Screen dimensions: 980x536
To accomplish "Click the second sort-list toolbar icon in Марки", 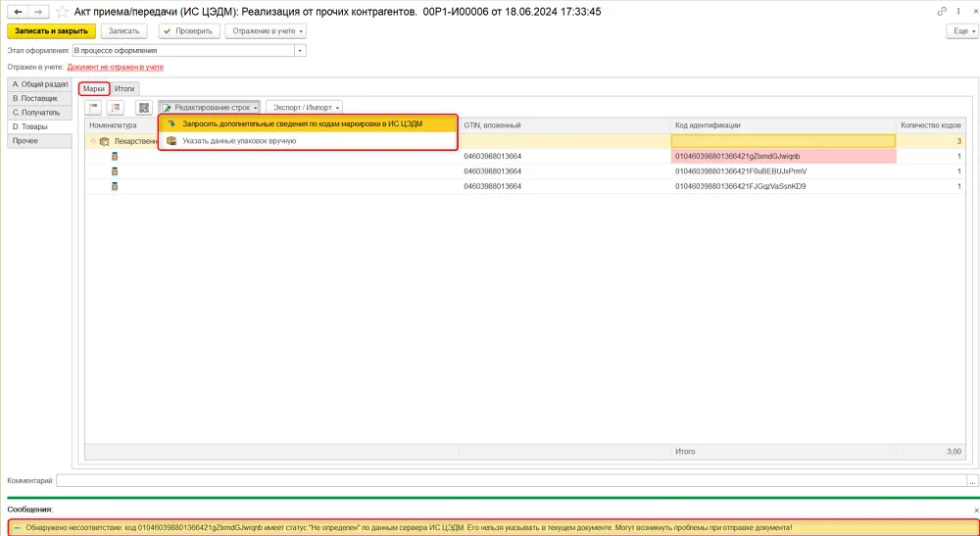I will point(116,108).
